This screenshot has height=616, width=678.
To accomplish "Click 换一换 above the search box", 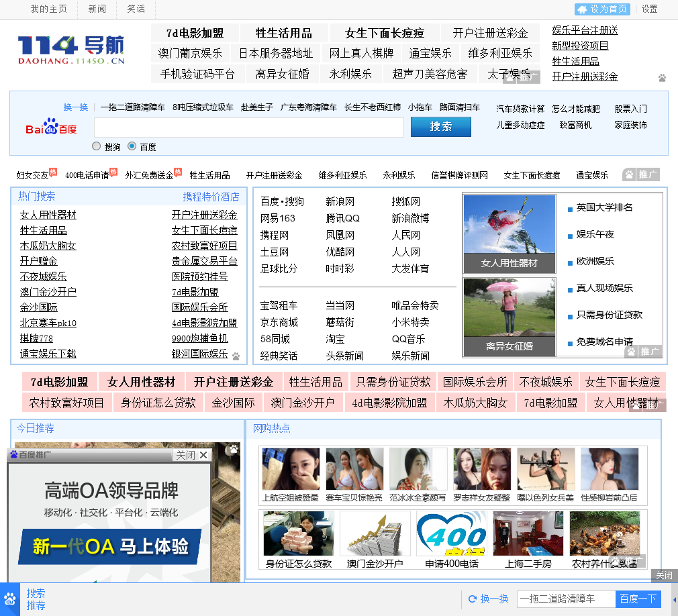I will click(76, 107).
